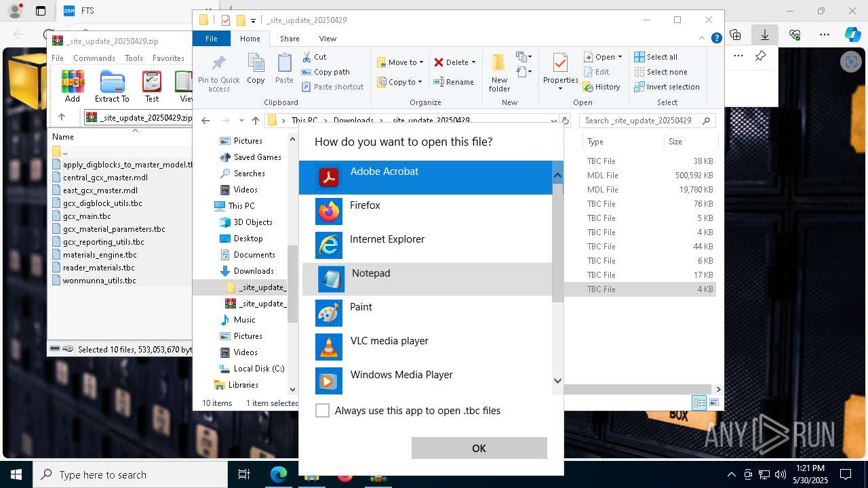Open the File tab in Explorer

pyautogui.click(x=212, y=39)
